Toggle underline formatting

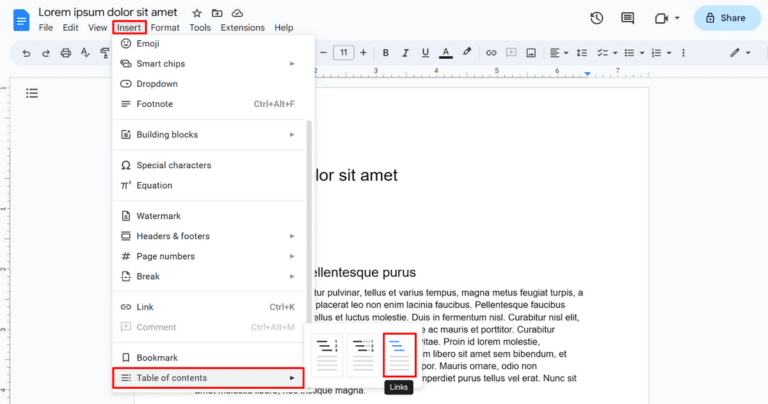pos(425,53)
